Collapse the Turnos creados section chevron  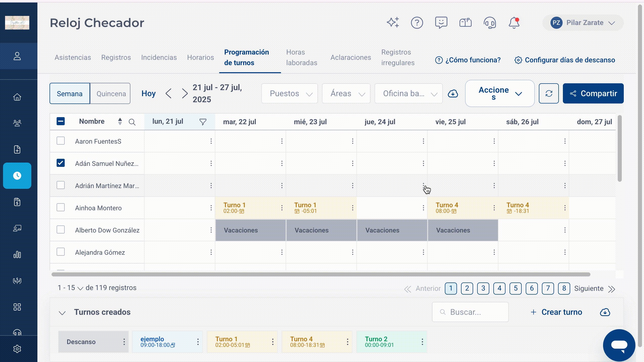pyautogui.click(x=62, y=313)
